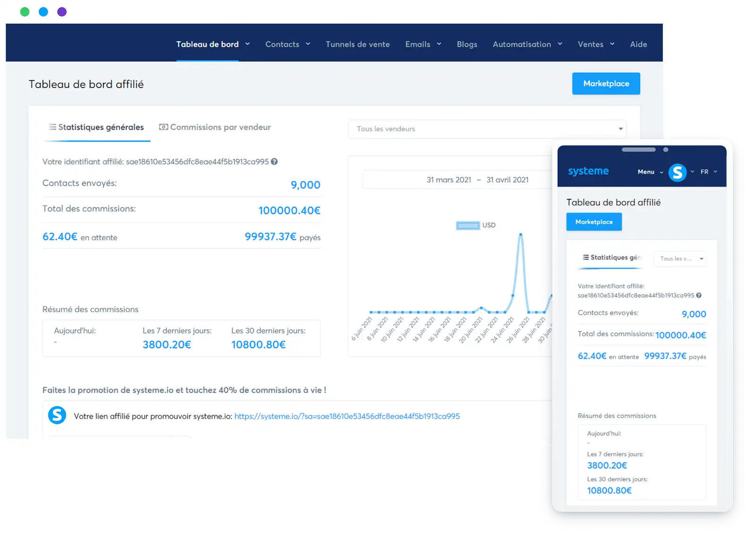Open the Tous les vendeurs dropdown
This screenshot has width=756, height=541.
point(487,129)
